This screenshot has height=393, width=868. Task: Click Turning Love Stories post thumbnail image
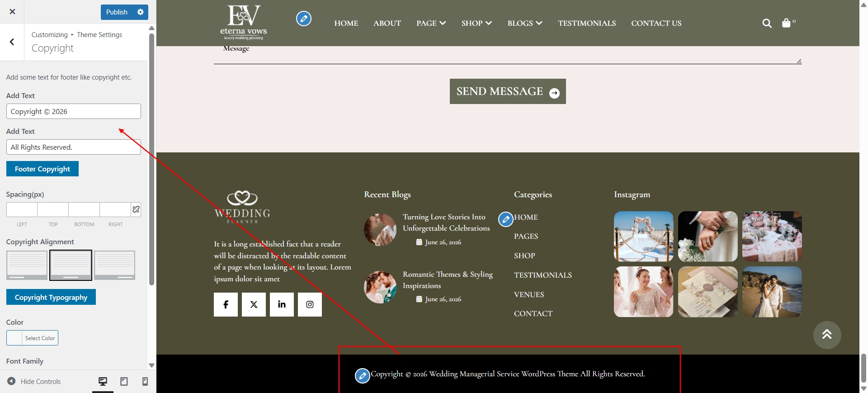coord(380,230)
